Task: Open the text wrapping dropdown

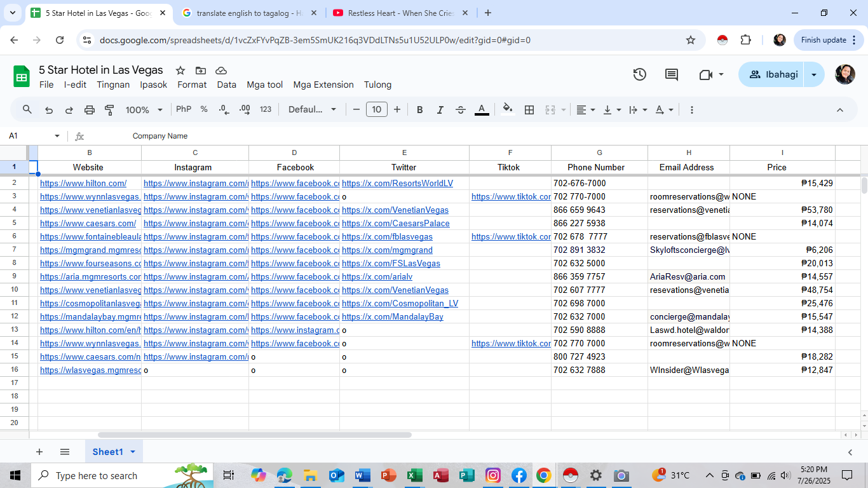Action: (638, 110)
